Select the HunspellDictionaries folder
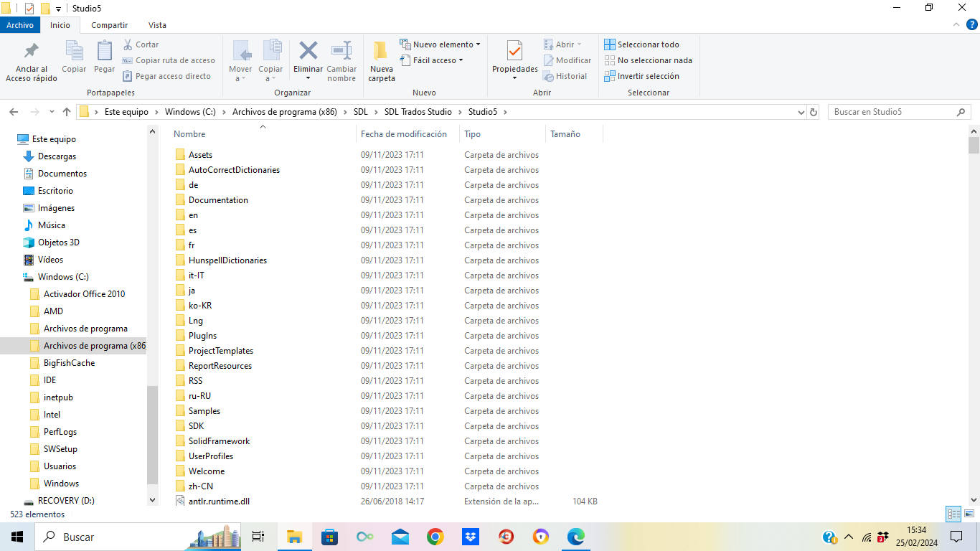Image resolution: width=980 pixels, height=551 pixels. [227, 260]
